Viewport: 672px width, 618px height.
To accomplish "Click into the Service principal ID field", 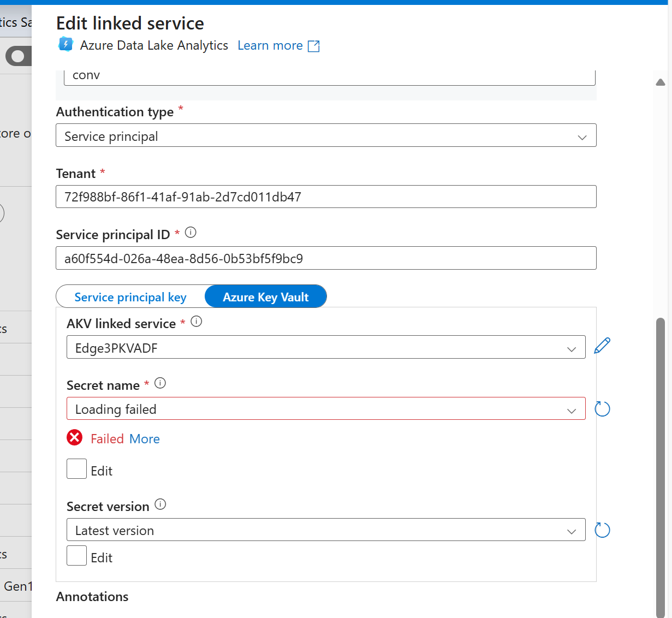I will click(326, 258).
